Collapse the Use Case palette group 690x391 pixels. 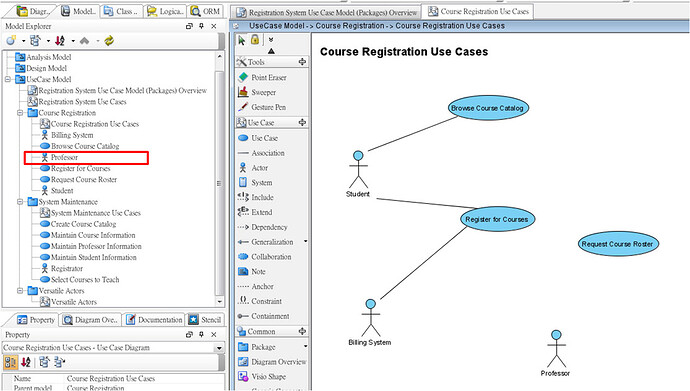(x=302, y=123)
